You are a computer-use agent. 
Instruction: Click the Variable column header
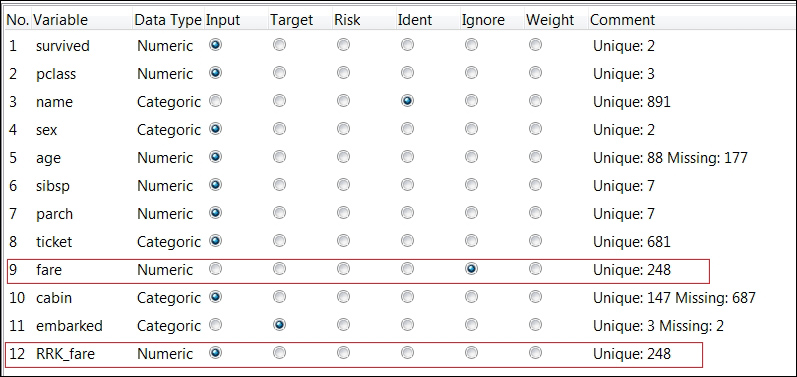60,20
